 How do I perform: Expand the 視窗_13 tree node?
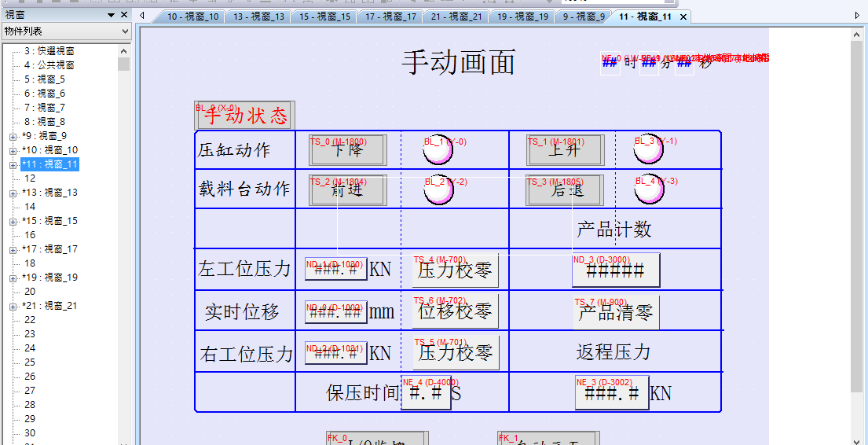tap(13, 193)
